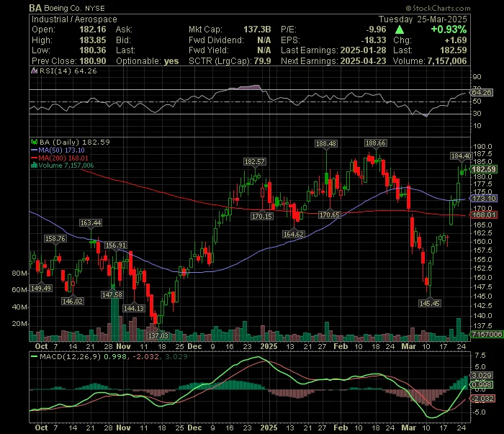
Task: Click the EPS value -18.33
Action: point(373,40)
